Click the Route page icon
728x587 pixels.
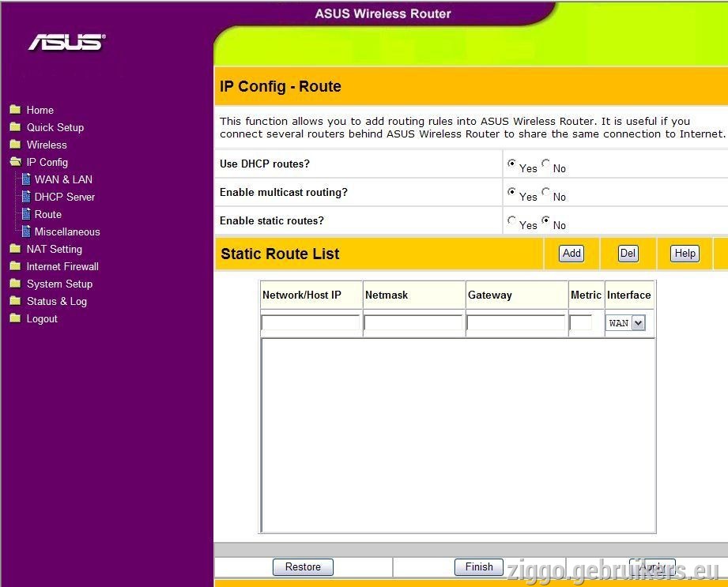tap(26, 214)
